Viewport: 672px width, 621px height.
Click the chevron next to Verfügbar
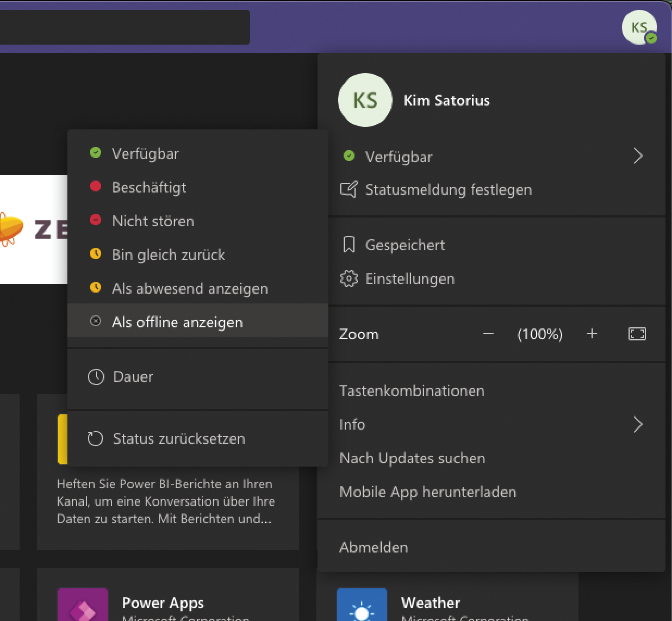click(x=638, y=156)
